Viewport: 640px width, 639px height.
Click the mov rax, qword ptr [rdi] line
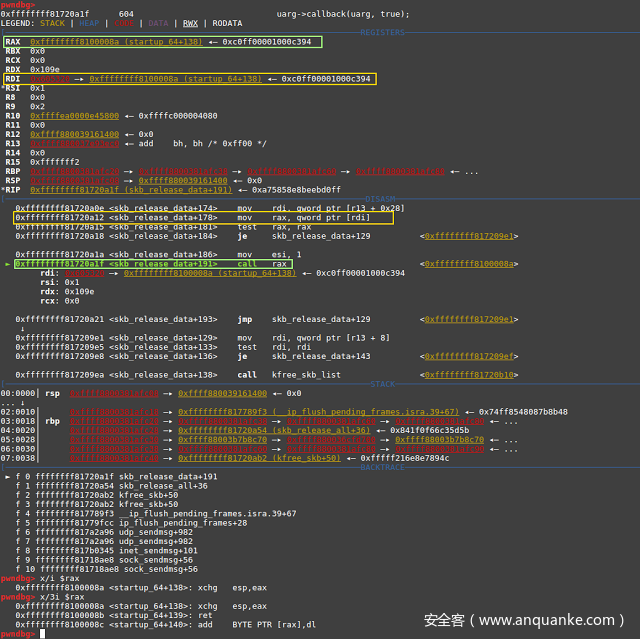pos(200,216)
